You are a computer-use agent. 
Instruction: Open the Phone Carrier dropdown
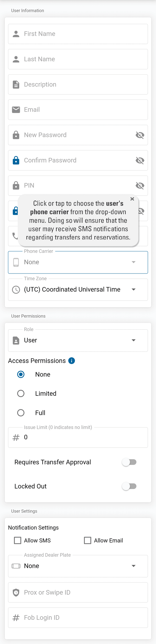point(78,262)
